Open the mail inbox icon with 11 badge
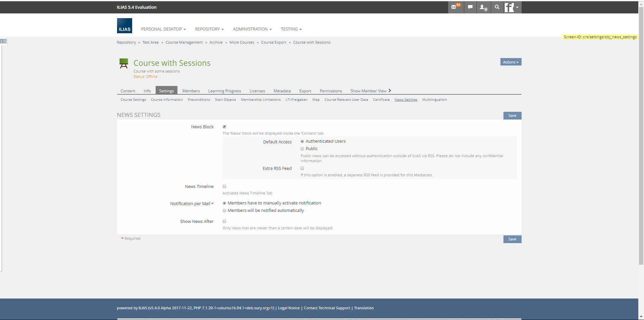 (x=455, y=7)
